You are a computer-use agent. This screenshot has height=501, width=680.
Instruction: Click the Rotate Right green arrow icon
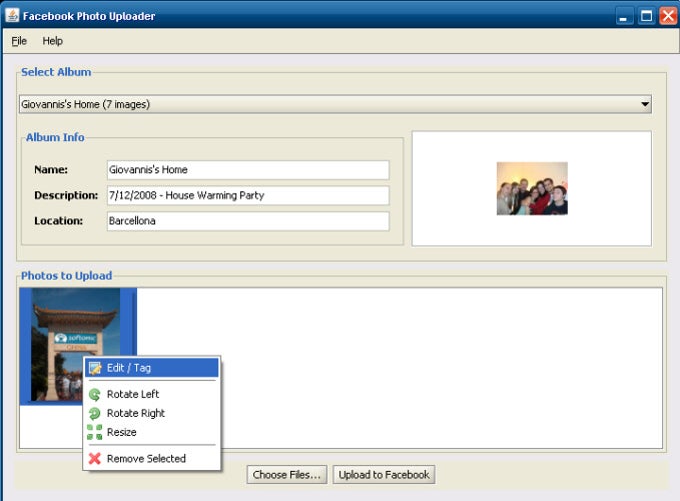95,413
